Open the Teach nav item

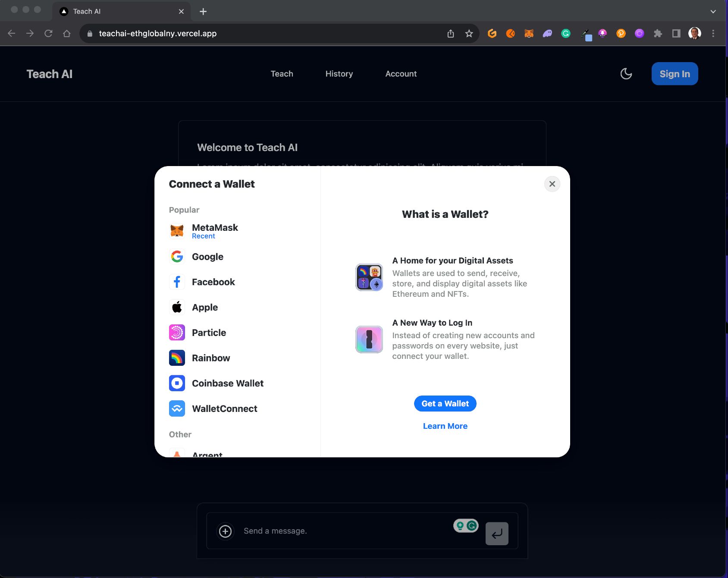tap(282, 74)
